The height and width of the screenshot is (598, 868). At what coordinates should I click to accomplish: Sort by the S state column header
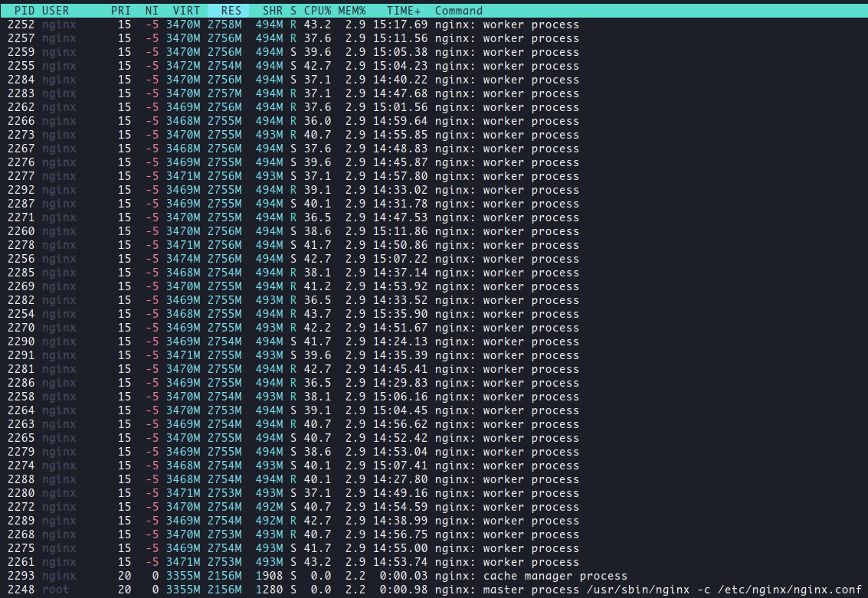tap(293, 11)
